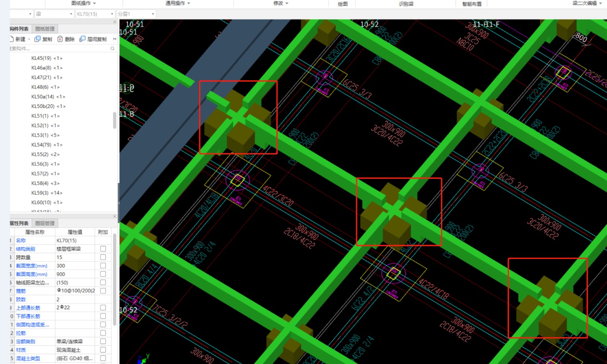Viewport: 607px width, 364px height.
Task: Select KL46a(8) in component list
Action: coord(47,68)
